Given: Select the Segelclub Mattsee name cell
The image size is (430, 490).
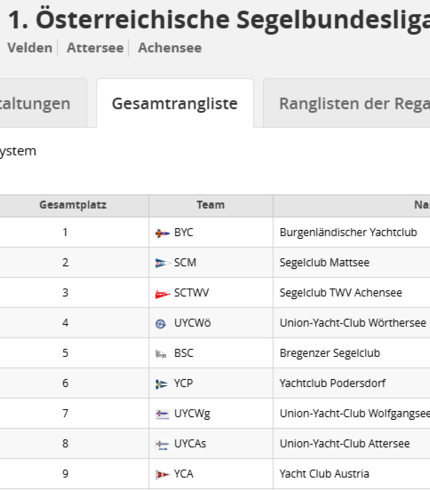Looking at the screenshot, I should pyautogui.click(x=324, y=263).
